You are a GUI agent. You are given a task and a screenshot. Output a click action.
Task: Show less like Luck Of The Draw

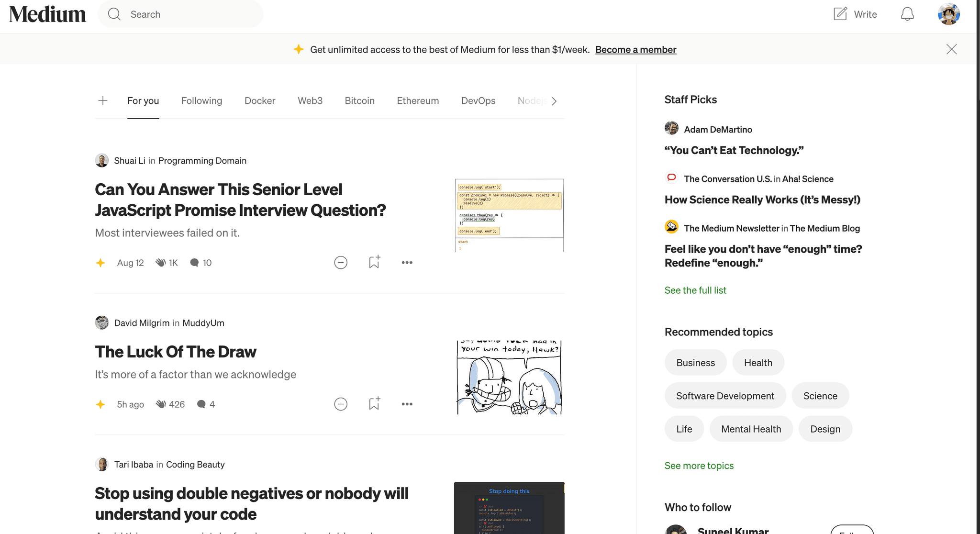(x=341, y=404)
